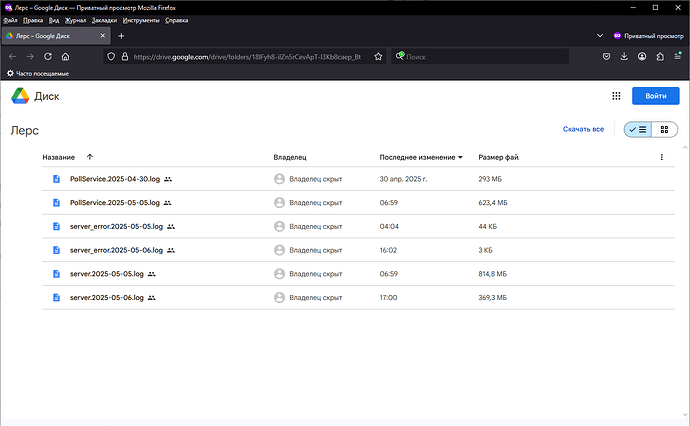Click the page scrollbar down arrow

(685, 414)
